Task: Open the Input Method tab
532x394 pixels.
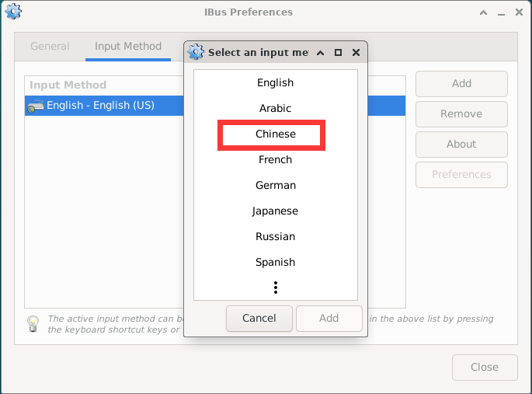Action: pyautogui.click(x=128, y=47)
